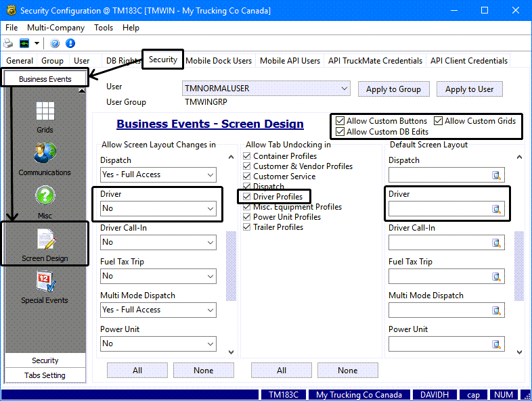This screenshot has width=532, height=401.
Task: Click the blue exclamation info icon
Action: pyautogui.click(x=70, y=43)
